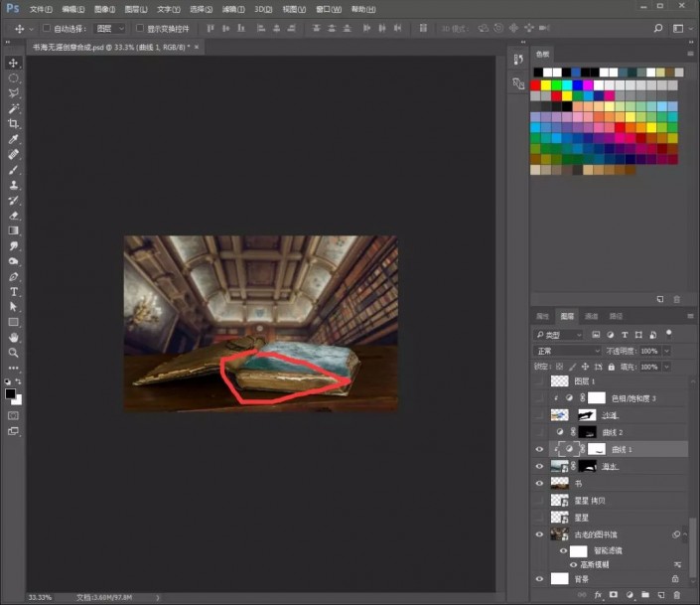
Task: Select the Healing Brush tool
Action: [x=13, y=154]
